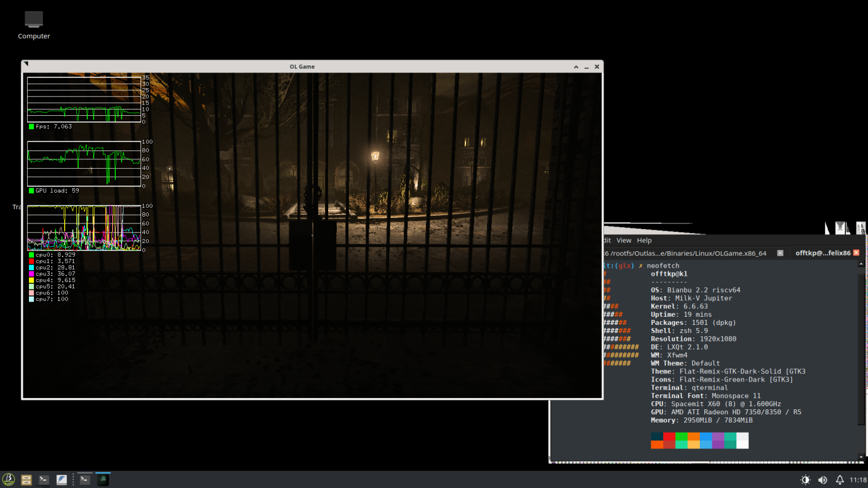This screenshot has height=488, width=868.
Task: Click the cpu6: 100 legend entry
Action: tap(49, 293)
